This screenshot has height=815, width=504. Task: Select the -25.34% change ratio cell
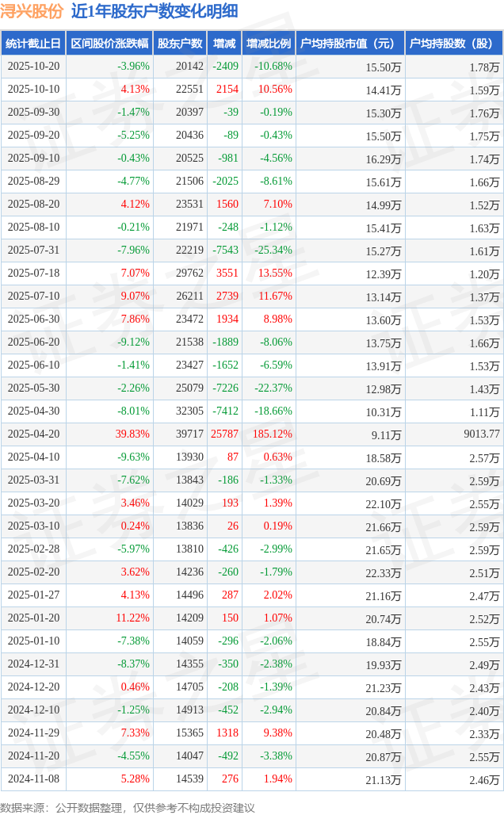[x=273, y=250]
